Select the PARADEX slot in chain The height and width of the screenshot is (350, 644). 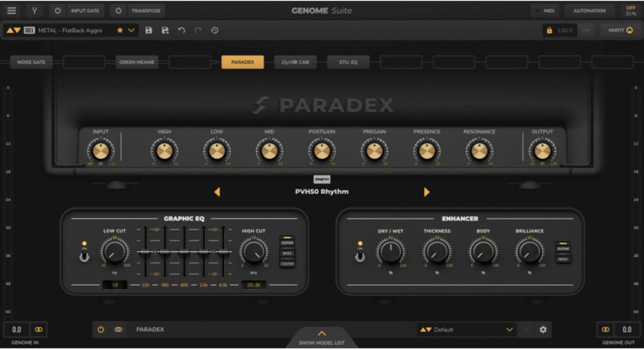[x=242, y=62]
